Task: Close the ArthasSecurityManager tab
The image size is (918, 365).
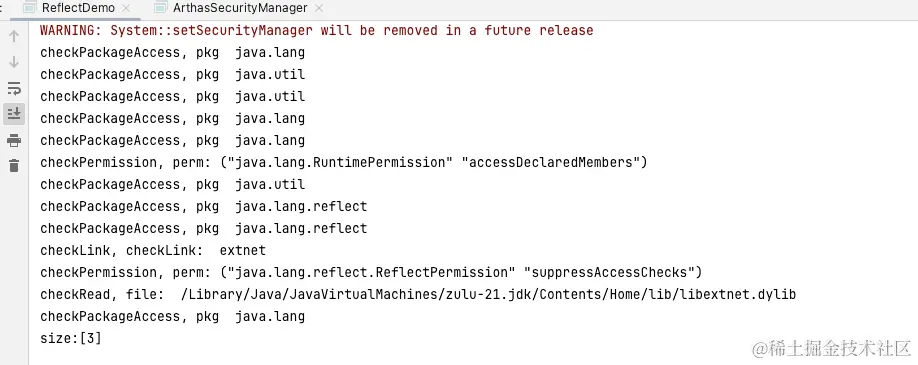Action: click(x=318, y=9)
